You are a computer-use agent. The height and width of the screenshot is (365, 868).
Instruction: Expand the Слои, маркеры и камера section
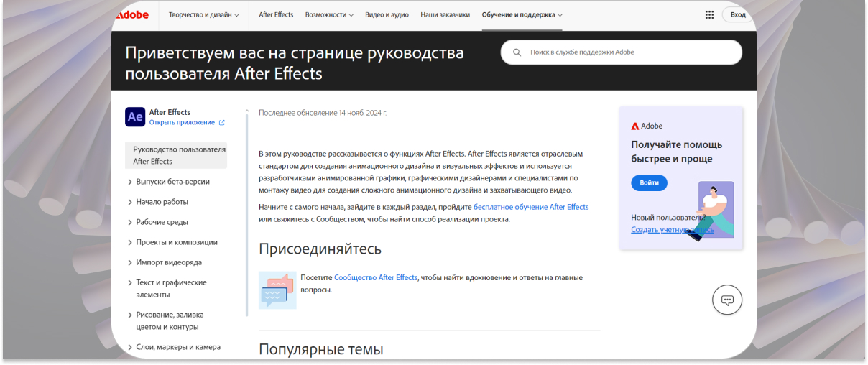(x=173, y=347)
